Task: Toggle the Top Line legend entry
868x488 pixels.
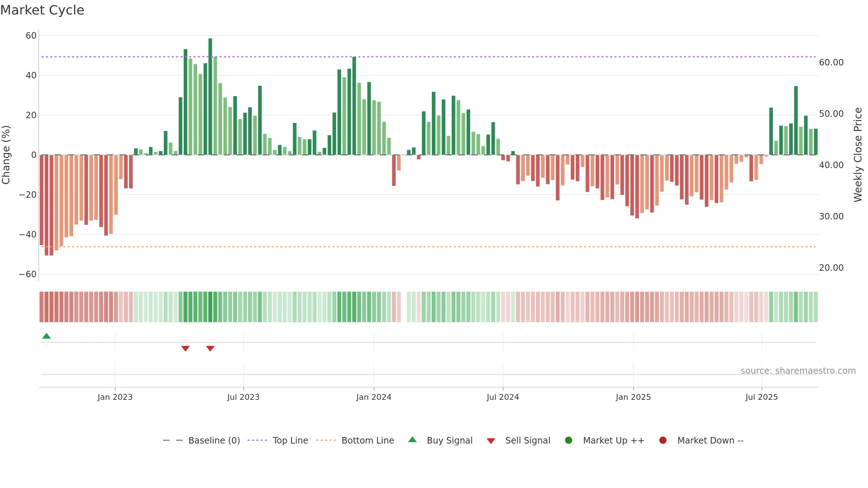Action: pos(278,440)
